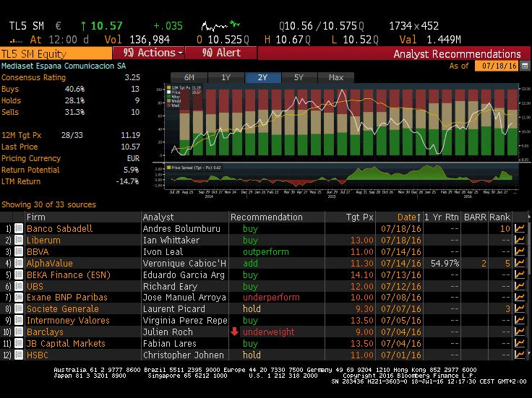
Task: Select the 5Y chart range tab
Action: [299, 77]
